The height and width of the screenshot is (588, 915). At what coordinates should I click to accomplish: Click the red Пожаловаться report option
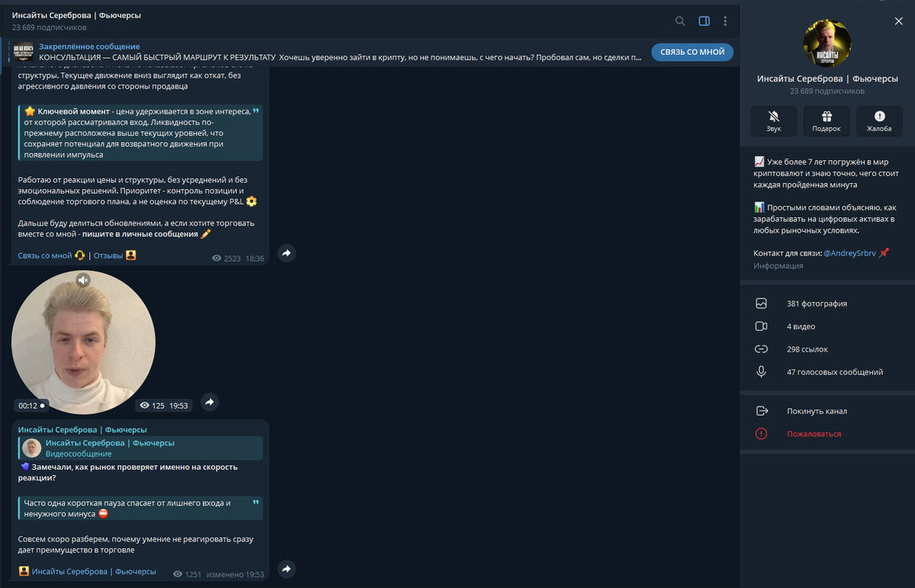pyautogui.click(x=814, y=434)
